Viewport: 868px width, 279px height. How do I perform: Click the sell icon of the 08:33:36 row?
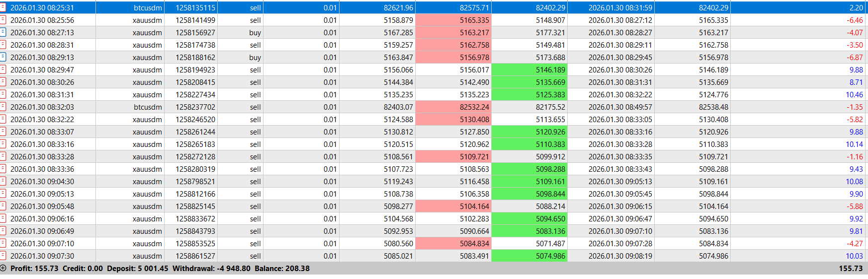[3, 169]
